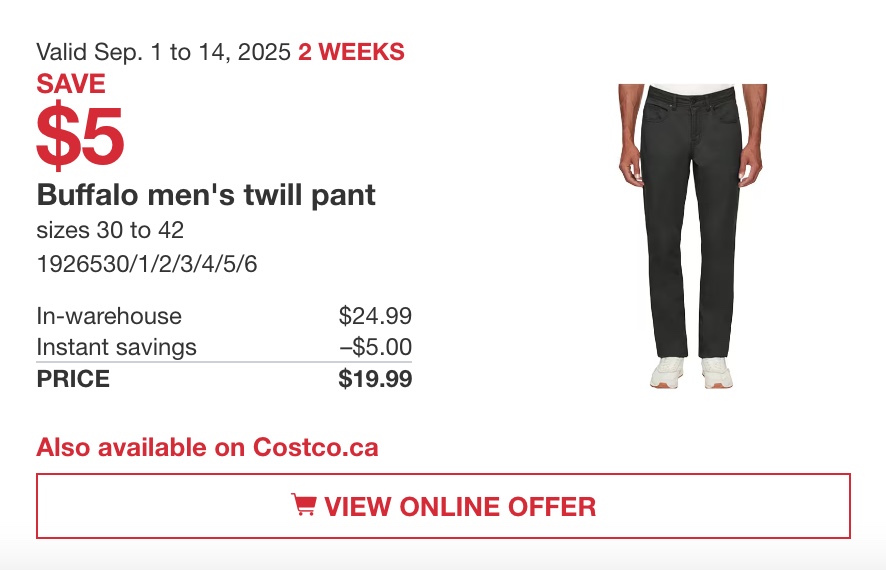886x570 pixels.
Task: Click the red SAVE heading
Action: tap(71, 84)
